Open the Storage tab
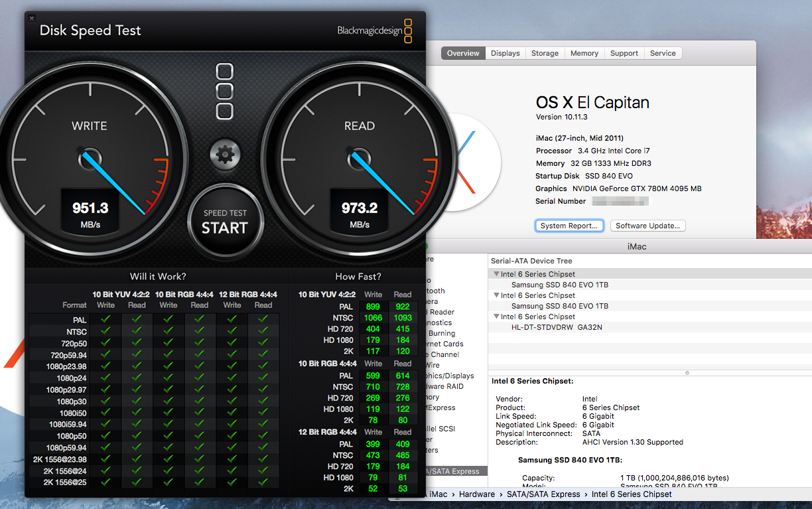 pos(545,53)
